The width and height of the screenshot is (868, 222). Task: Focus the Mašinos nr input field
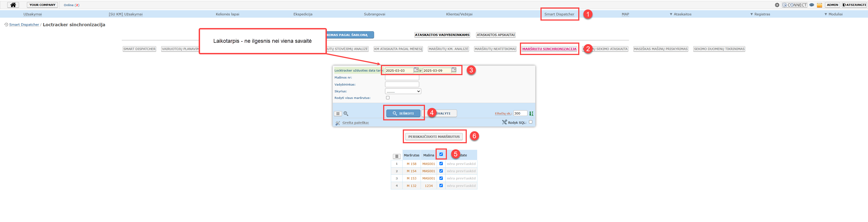(x=402, y=78)
